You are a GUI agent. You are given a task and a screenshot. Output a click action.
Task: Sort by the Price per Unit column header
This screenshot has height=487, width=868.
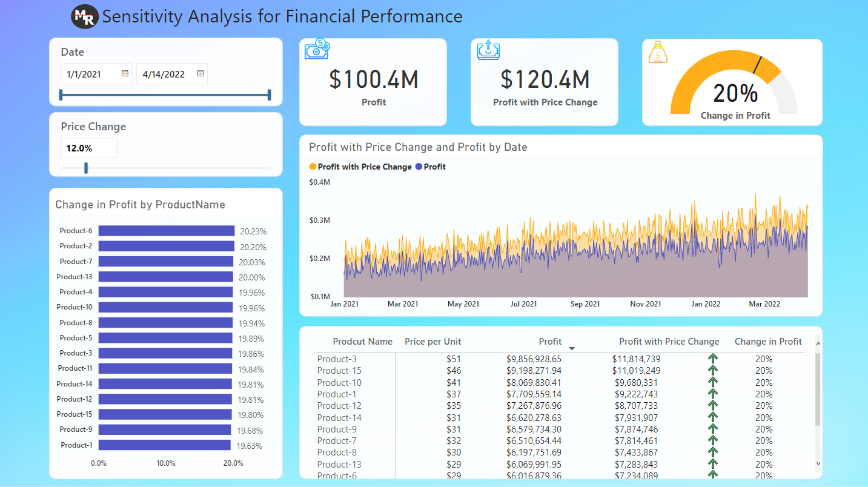pos(432,342)
